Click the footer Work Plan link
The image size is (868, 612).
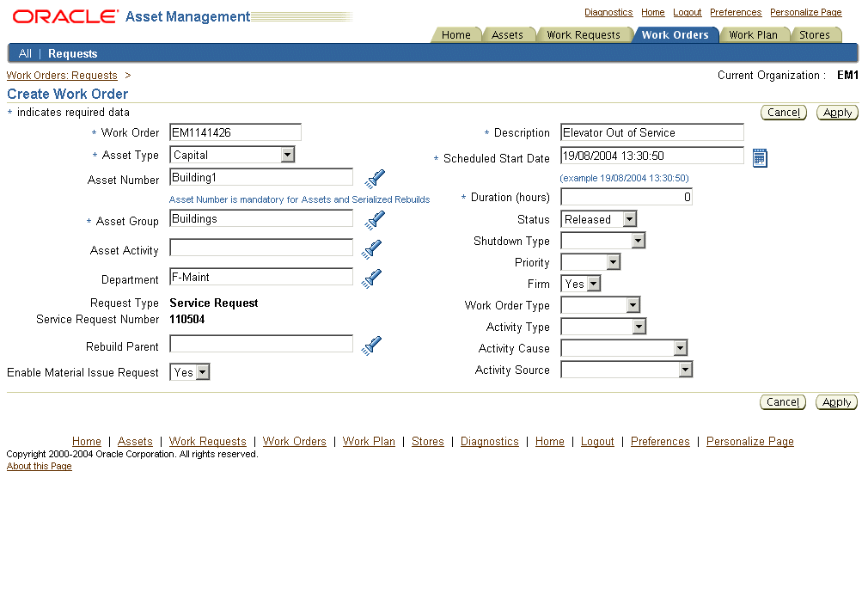pos(369,442)
